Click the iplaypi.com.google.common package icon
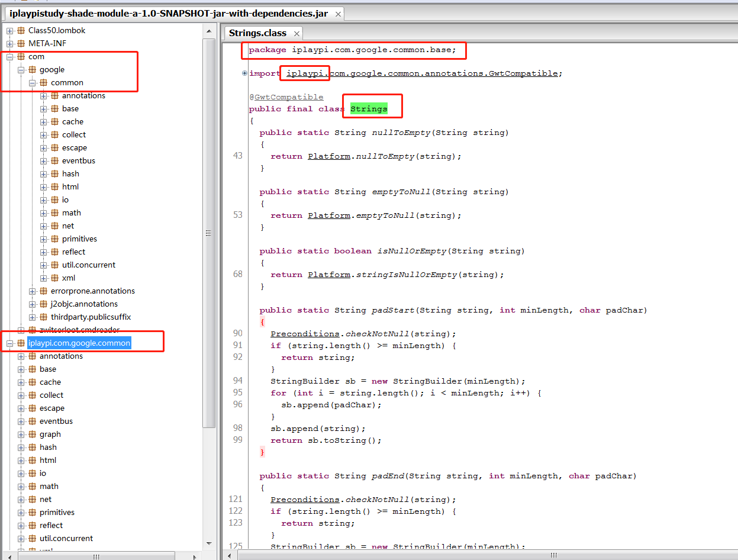 [21, 343]
